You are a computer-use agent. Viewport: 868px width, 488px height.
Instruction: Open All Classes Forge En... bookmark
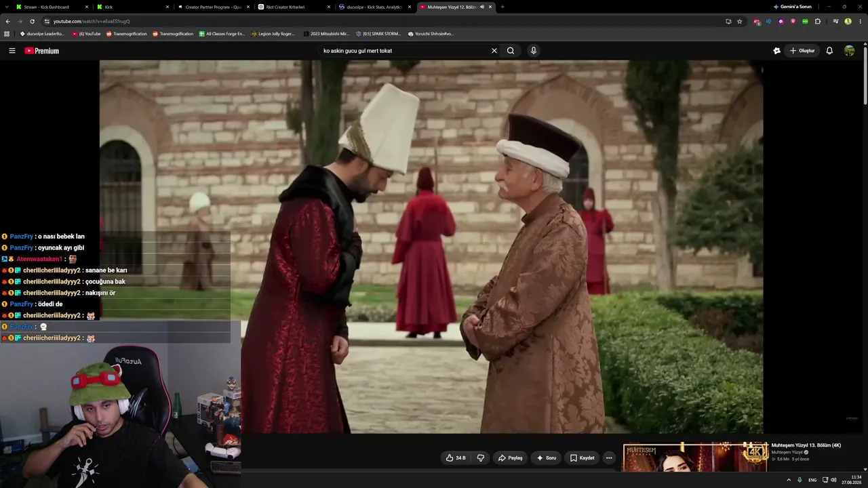(x=222, y=33)
